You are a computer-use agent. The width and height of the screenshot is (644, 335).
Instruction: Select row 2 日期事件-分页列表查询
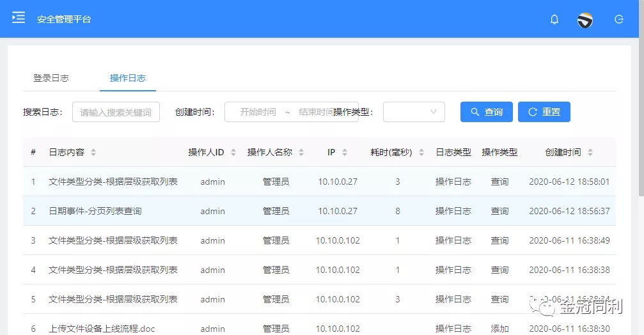click(x=95, y=211)
